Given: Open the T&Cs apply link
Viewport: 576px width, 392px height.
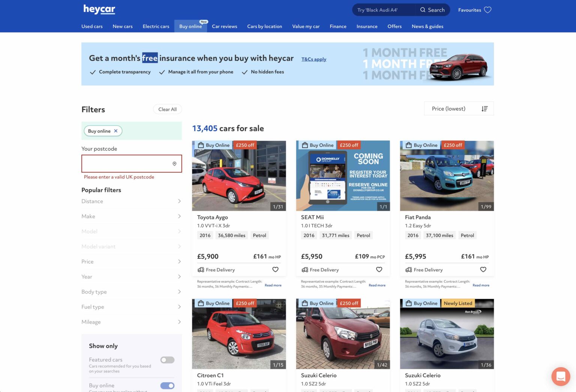Looking at the screenshot, I should pyautogui.click(x=314, y=59).
